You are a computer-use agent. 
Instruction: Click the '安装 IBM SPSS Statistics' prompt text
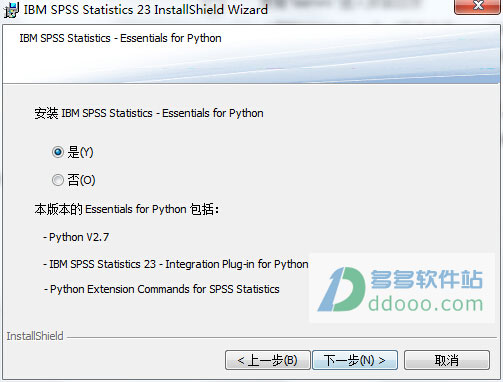pyautogui.click(x=149, y=113)
